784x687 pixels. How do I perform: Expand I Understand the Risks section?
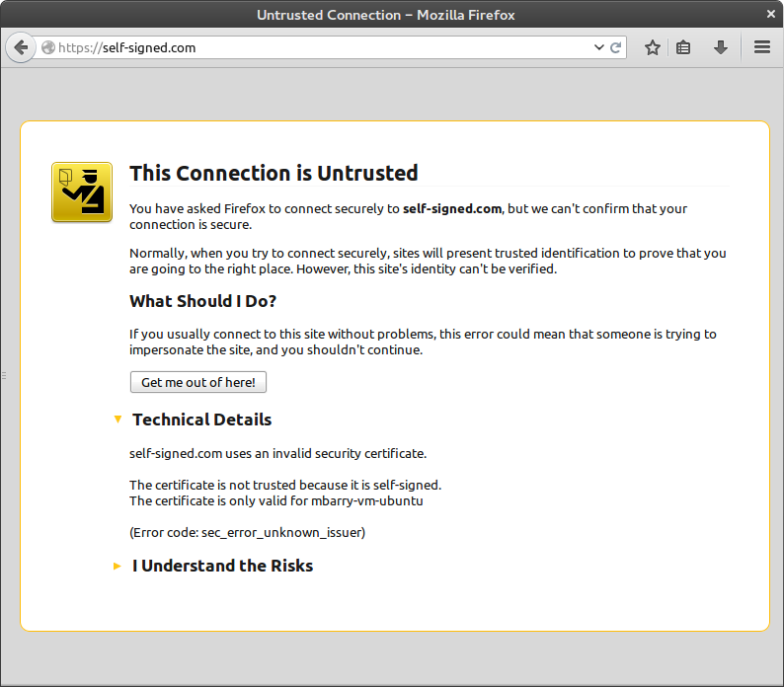pyautogui.click(x=213, y=566)
